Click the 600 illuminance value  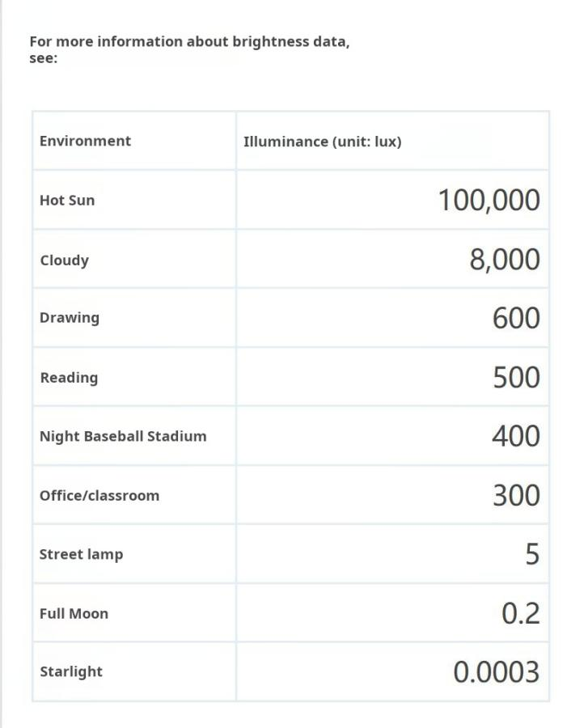click(x=516, y=318)
